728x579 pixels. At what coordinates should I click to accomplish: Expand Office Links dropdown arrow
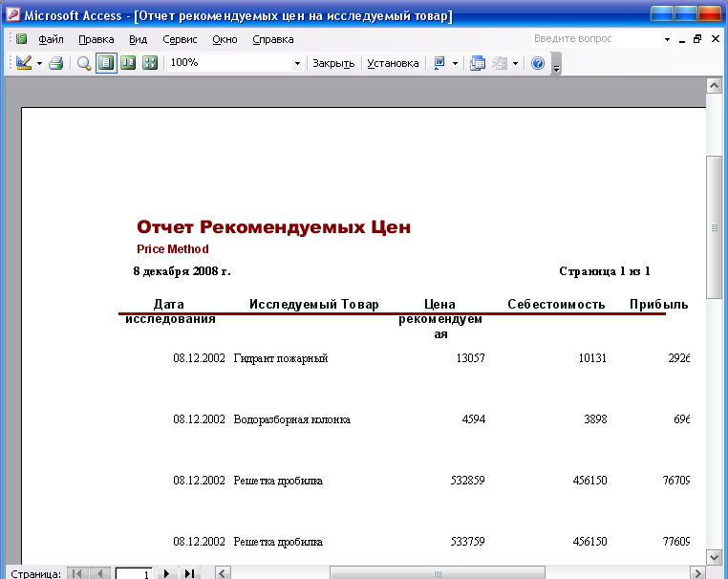(x=455, y=63)
